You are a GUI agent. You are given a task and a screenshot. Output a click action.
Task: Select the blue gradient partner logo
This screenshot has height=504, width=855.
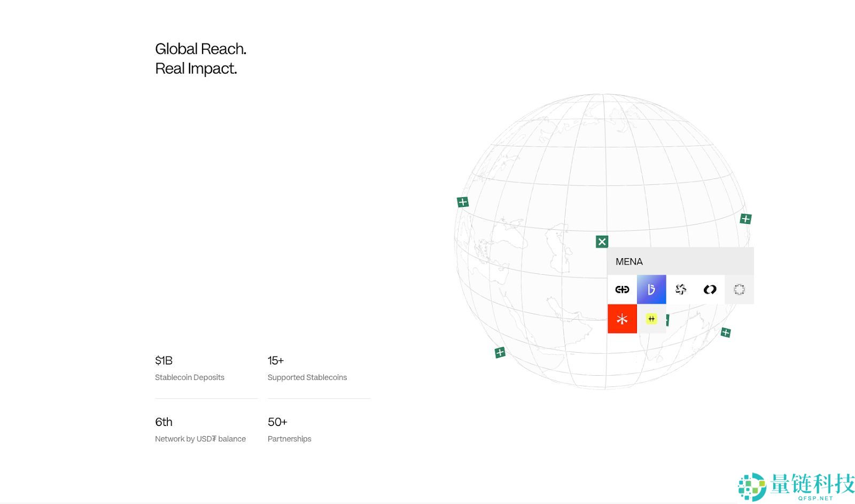pyautogui.click(x=651, y=290)
